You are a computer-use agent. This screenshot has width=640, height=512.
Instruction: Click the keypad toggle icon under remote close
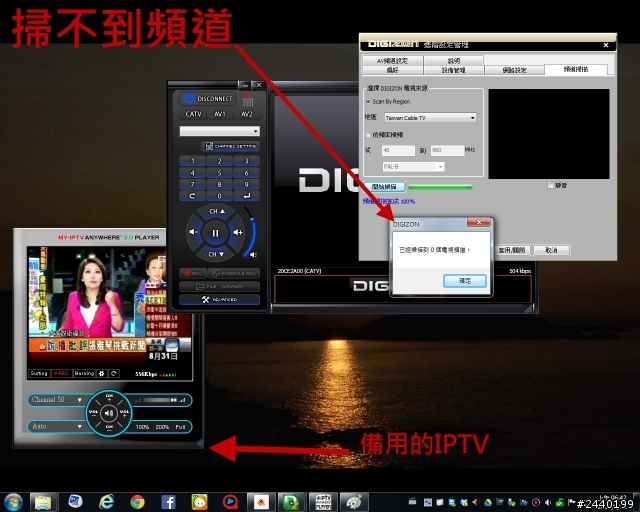pyautogui.click(x=248, y=102)
